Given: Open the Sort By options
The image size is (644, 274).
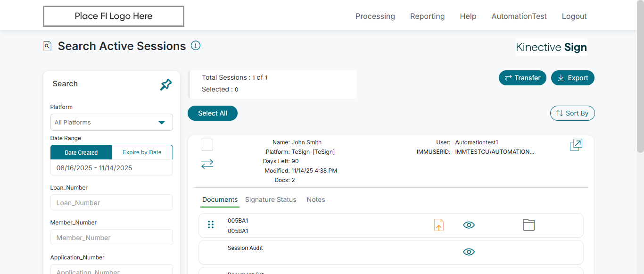Looking at the screenshot, I should click(x=572, y=113).
